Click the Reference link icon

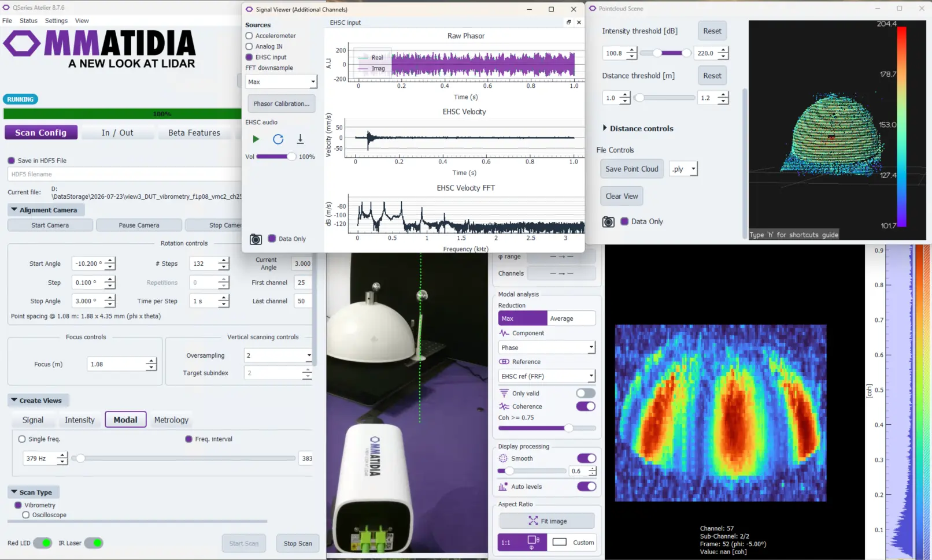pos(504,362)
